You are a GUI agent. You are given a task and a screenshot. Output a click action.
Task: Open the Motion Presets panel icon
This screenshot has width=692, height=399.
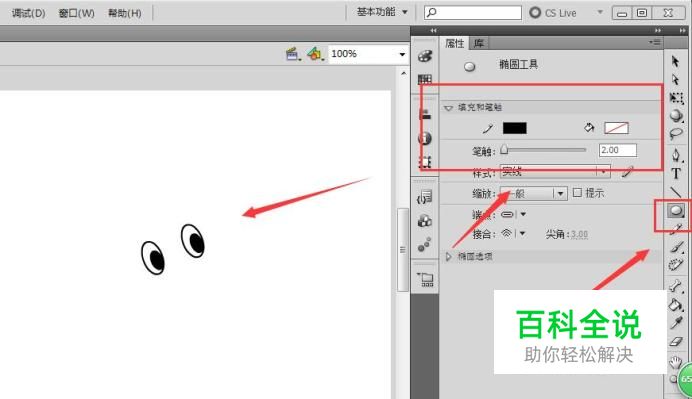coord(425,244)
